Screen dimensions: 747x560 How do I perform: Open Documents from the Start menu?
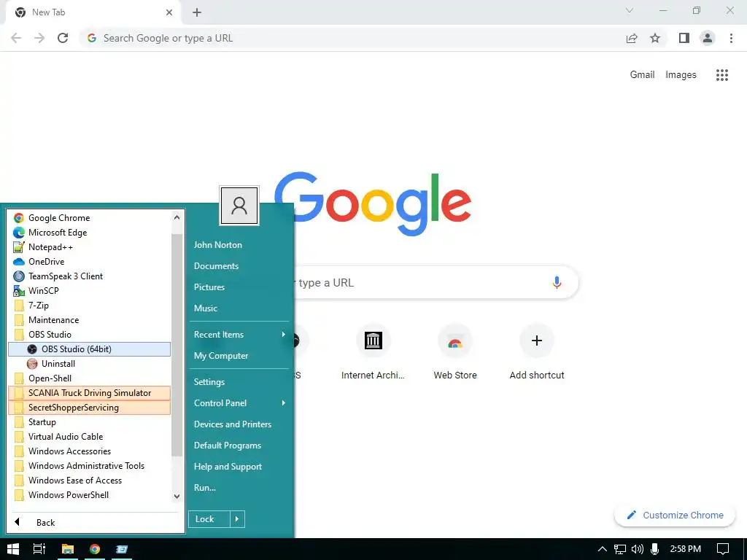tap(239, 265)
